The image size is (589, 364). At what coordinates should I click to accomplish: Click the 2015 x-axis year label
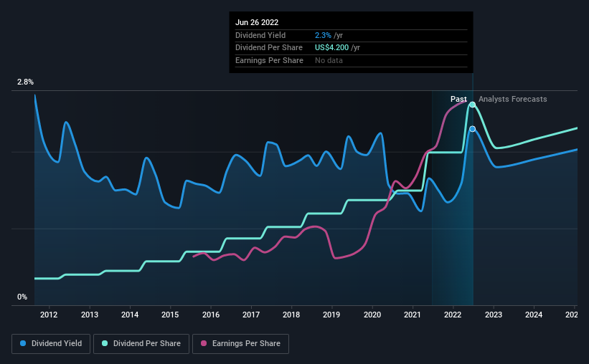coord(170,315)
